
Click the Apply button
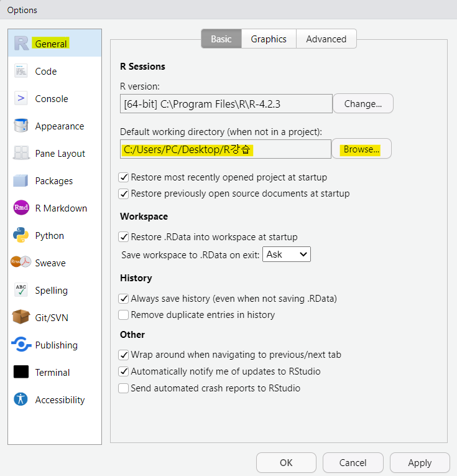click(420, 463)
